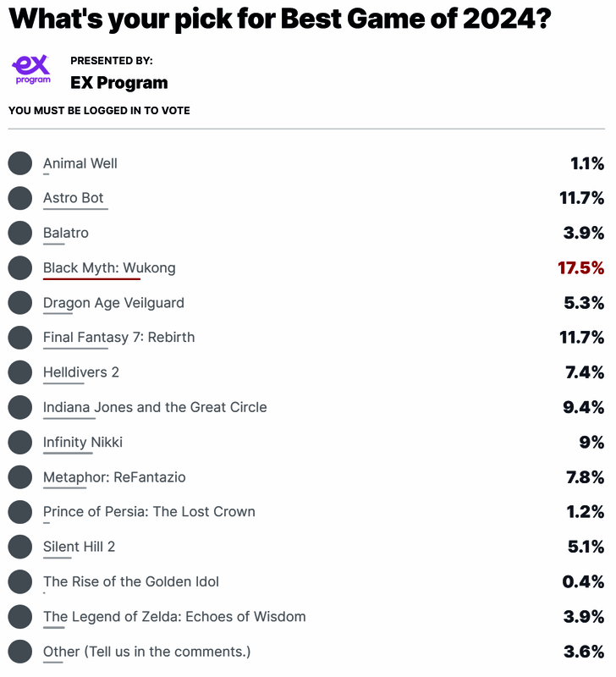Choose the Other (Tell us in comments) radio button

coord(20,652)
